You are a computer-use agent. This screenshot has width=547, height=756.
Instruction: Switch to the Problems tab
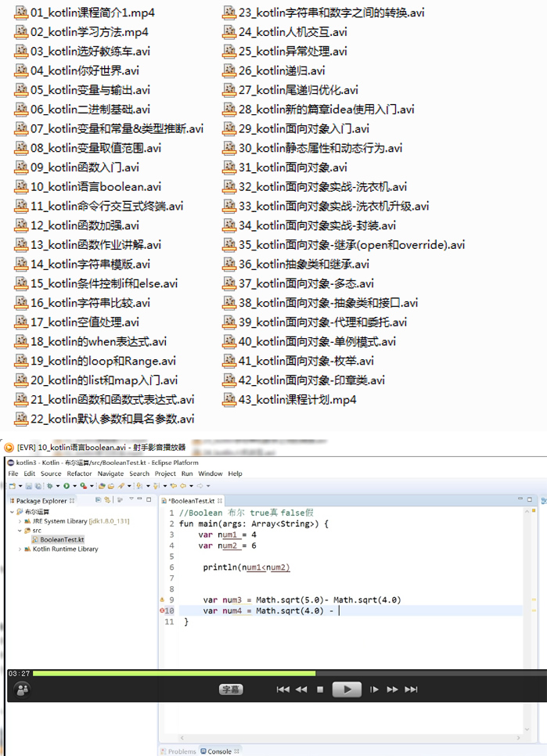(x=182, y=751)
